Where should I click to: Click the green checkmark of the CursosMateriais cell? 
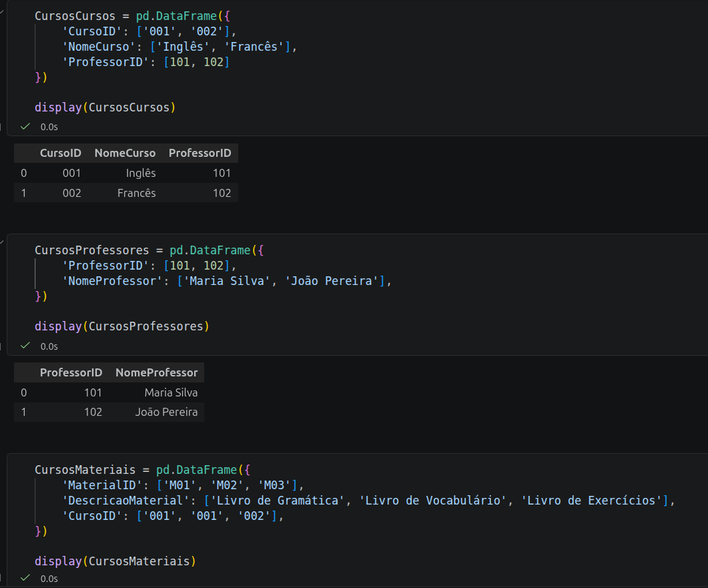[25, 577]
